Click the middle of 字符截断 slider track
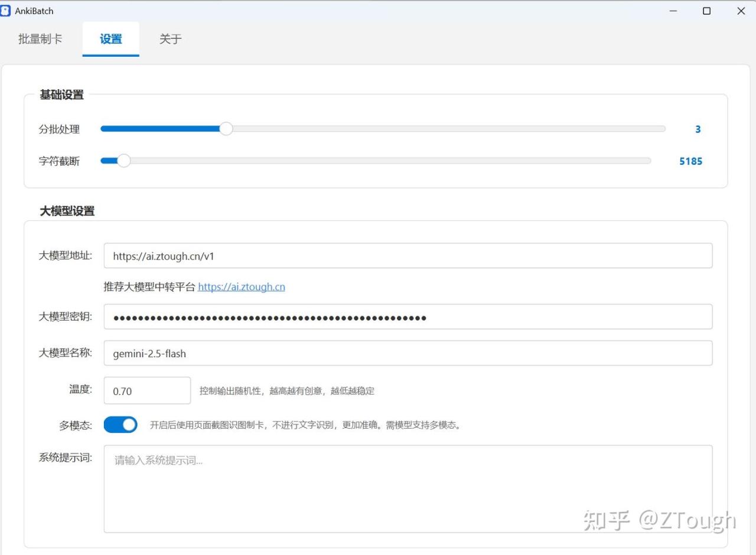Image resolution: width=756 pixels, height=555 pixels. (x=376, y=161)
